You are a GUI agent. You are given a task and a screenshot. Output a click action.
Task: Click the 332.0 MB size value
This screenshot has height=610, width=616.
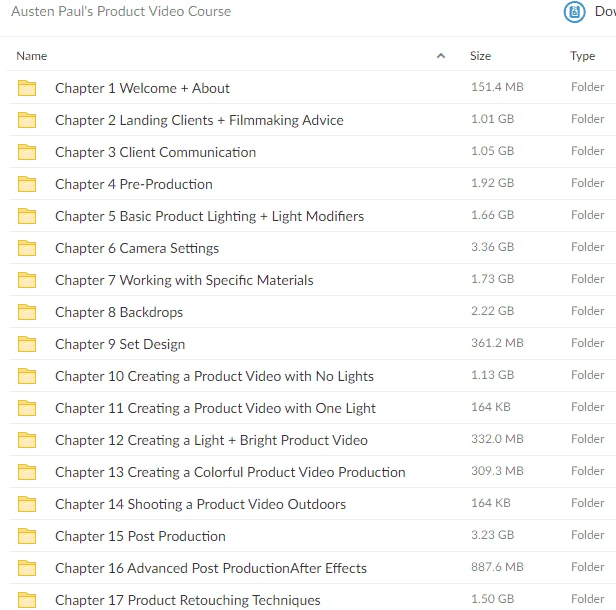pos(497,439)
